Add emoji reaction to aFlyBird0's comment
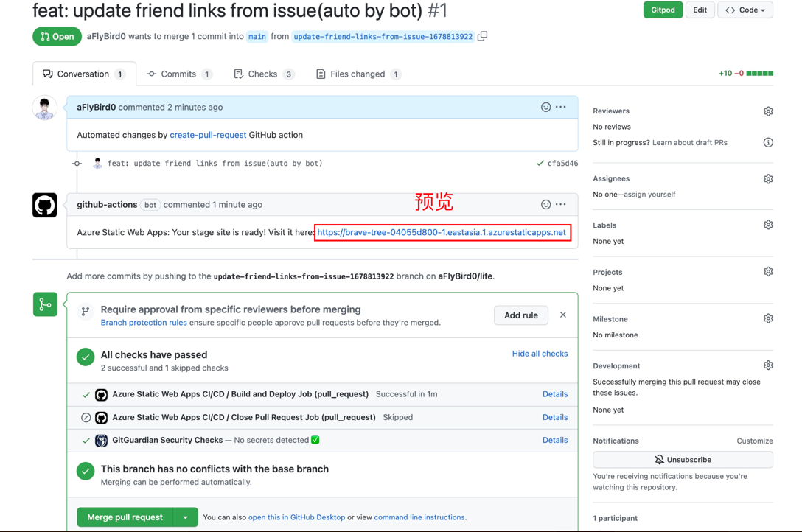Screen dimensions: 802x532 [545, 108]
